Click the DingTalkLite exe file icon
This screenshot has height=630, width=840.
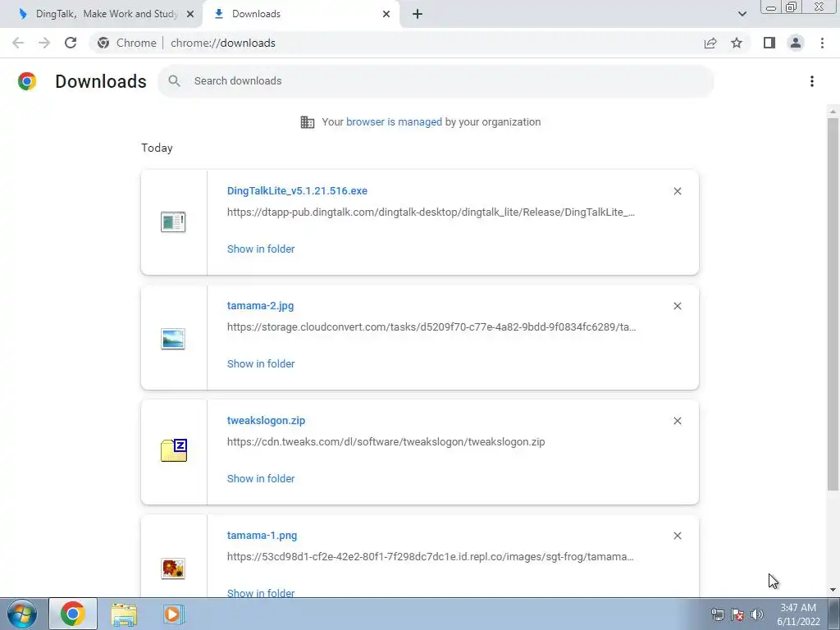click(x=173, y=221)
